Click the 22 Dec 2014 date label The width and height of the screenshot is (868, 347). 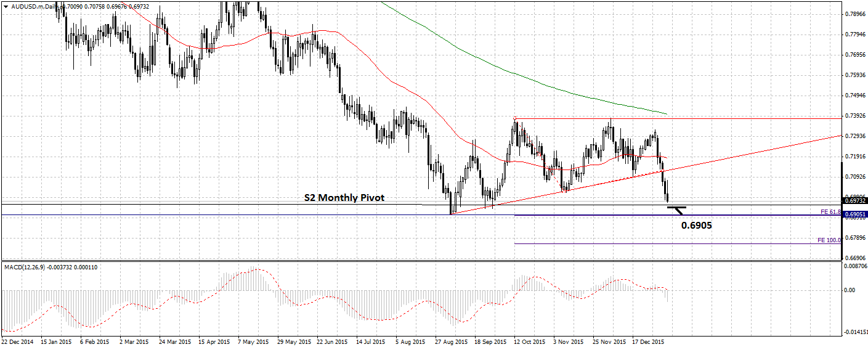click(x=17, y=341)
